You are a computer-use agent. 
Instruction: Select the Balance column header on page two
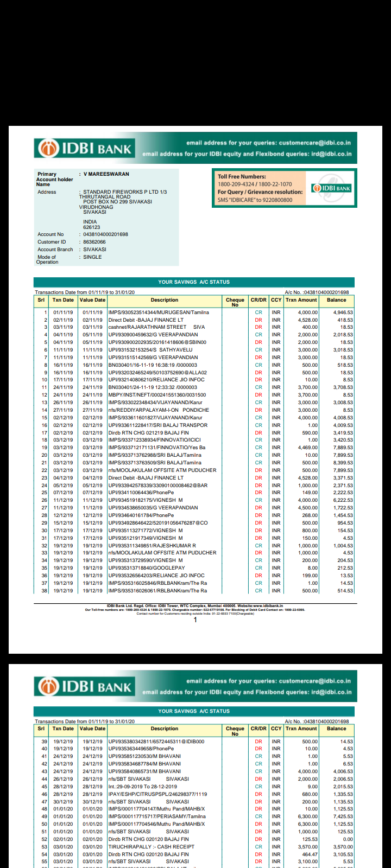pyautogui.click(x=336, y=729)
